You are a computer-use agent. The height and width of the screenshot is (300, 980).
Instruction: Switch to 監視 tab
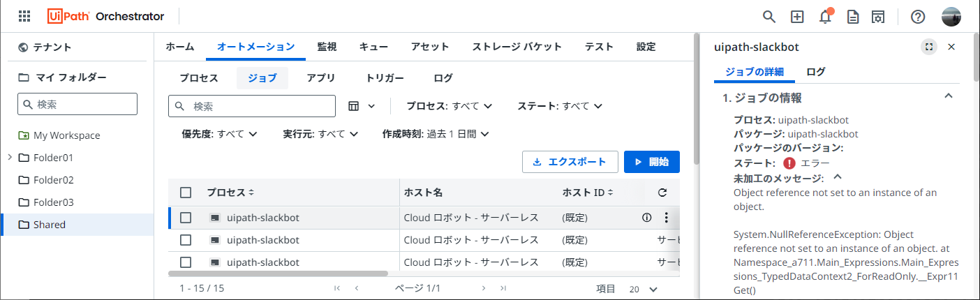coord(327,47)
